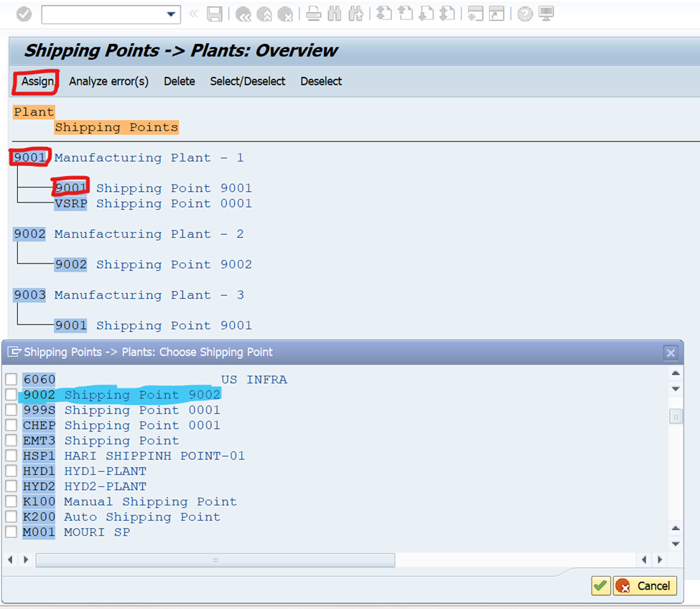Select shipping point 9002 under plant 9002

pyautogui.click(x=70, y=264)
